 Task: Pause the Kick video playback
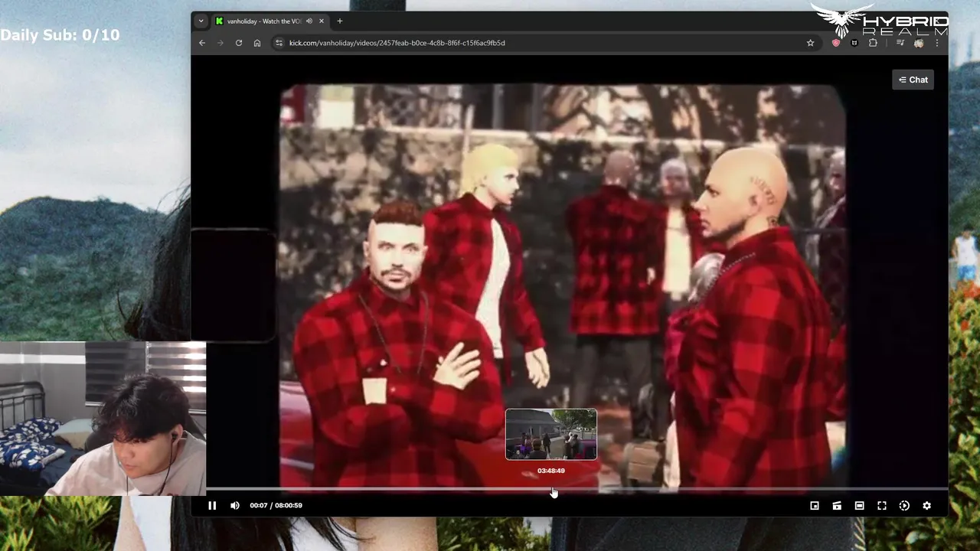212,505
